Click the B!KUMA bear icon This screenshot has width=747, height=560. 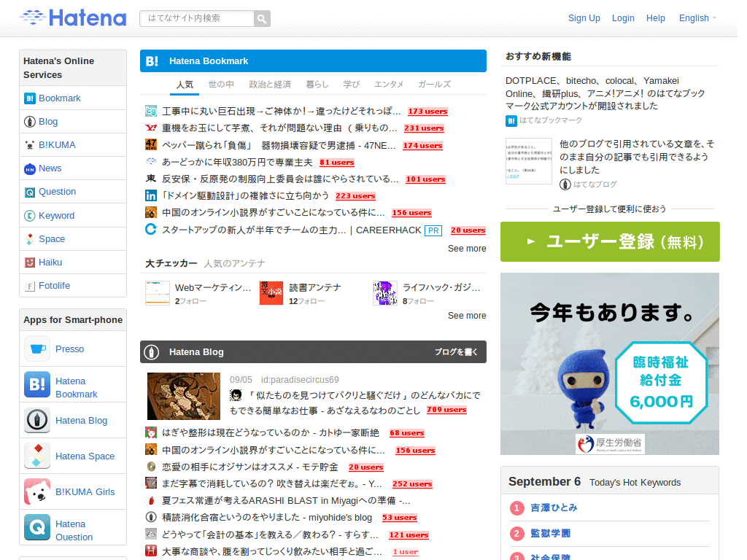(29, 145)
